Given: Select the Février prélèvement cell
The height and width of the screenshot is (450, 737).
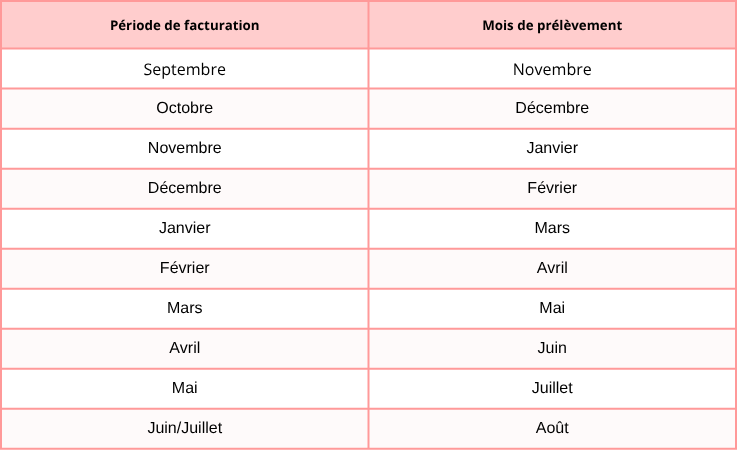Looking at the screenshot, I should (x=552, y=188).
